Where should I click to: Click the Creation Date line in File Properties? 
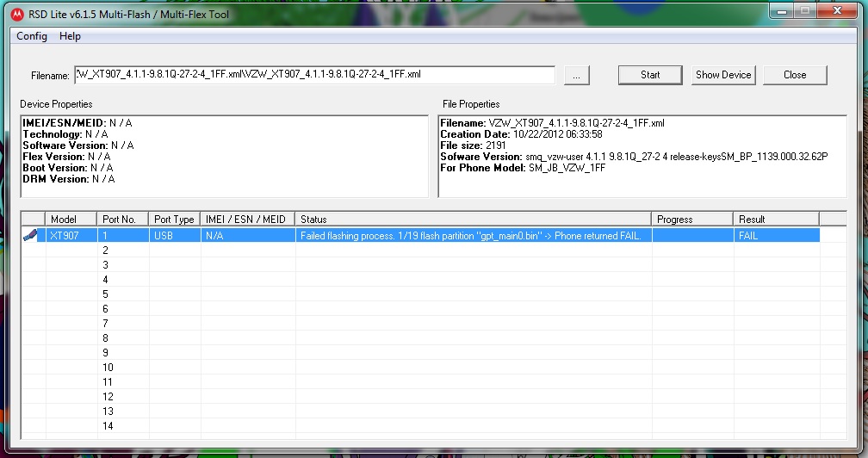[x=522, y=134]
